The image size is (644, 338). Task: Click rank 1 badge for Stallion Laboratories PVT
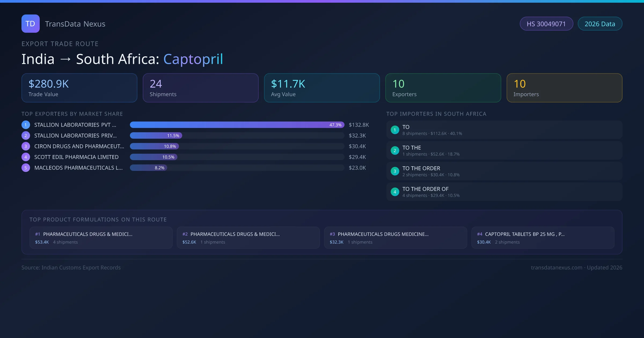coord(26,125)
